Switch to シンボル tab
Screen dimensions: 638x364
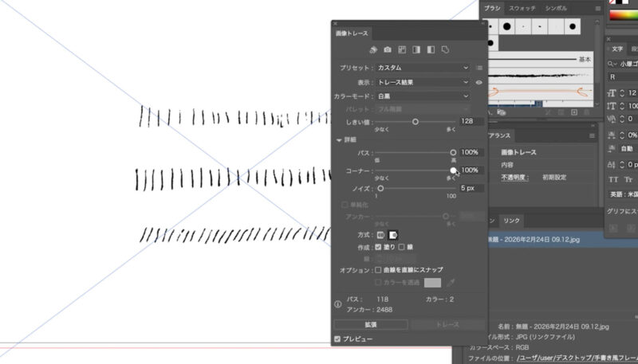pyautogui.click(x=555, y=8)
